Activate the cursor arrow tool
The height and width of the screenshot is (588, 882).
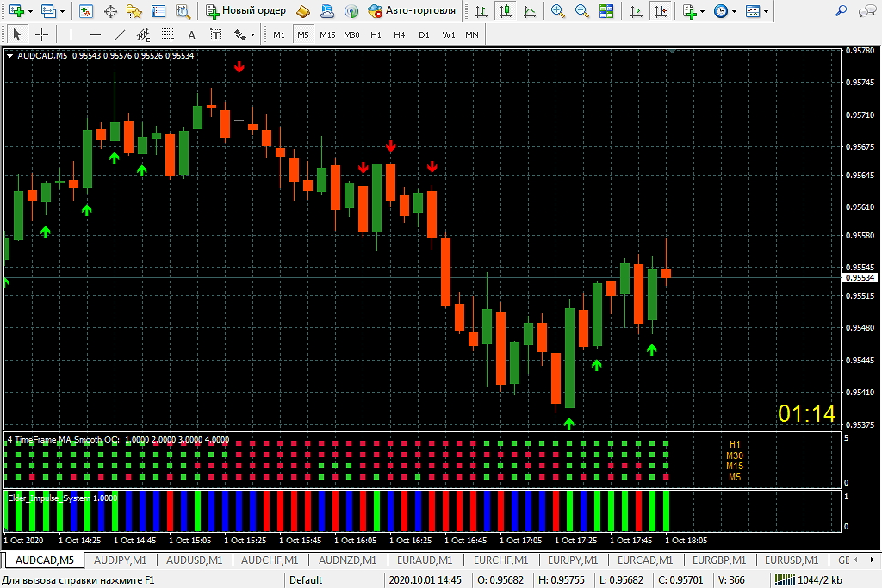coord(17,34)
